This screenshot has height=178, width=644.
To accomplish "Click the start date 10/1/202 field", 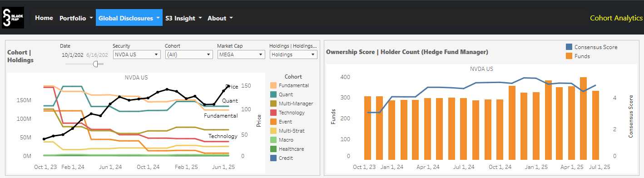I will [73, 55].
